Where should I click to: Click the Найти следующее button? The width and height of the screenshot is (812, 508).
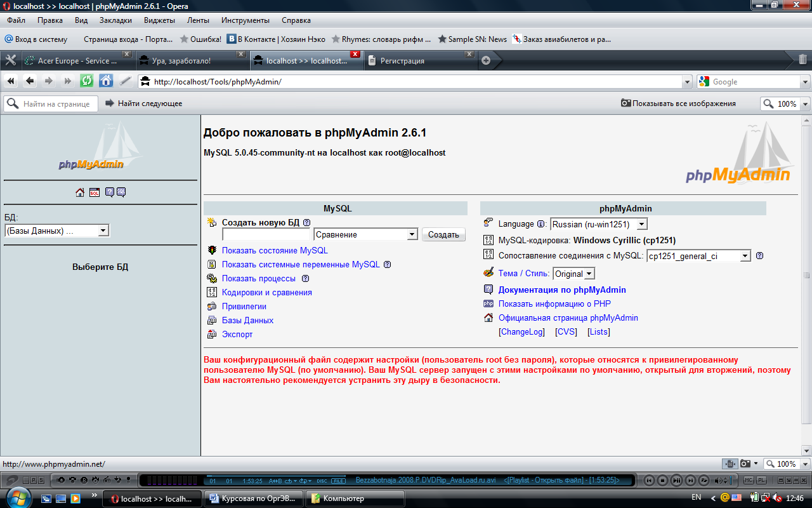[144, 104]
